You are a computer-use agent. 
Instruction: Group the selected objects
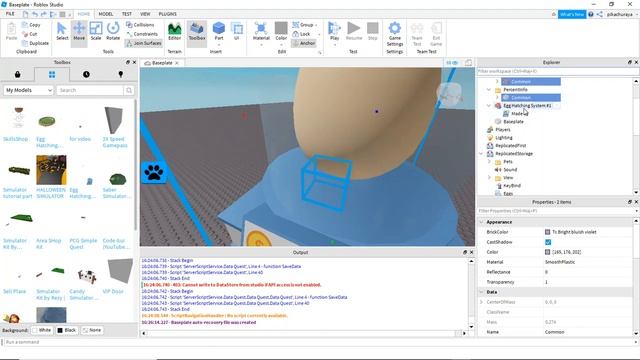[x=303, y=25]
